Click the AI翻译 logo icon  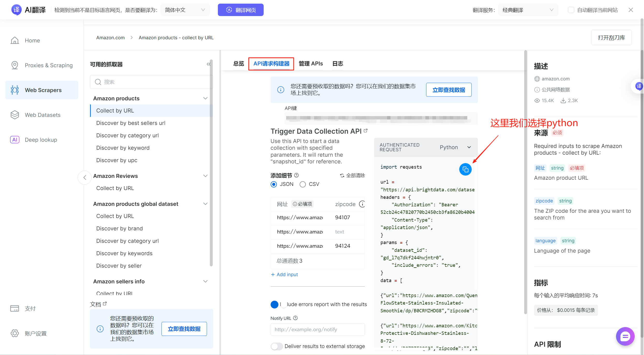(x=16, y=10)
